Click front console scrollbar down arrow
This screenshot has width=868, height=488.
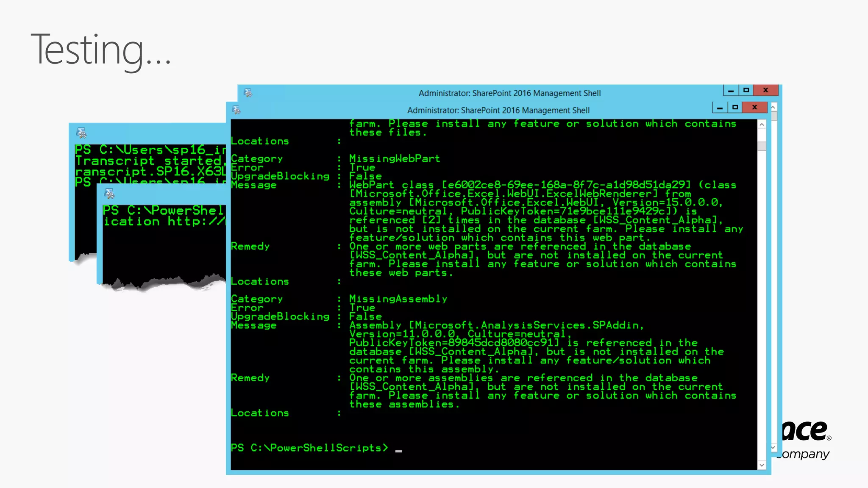762,465
